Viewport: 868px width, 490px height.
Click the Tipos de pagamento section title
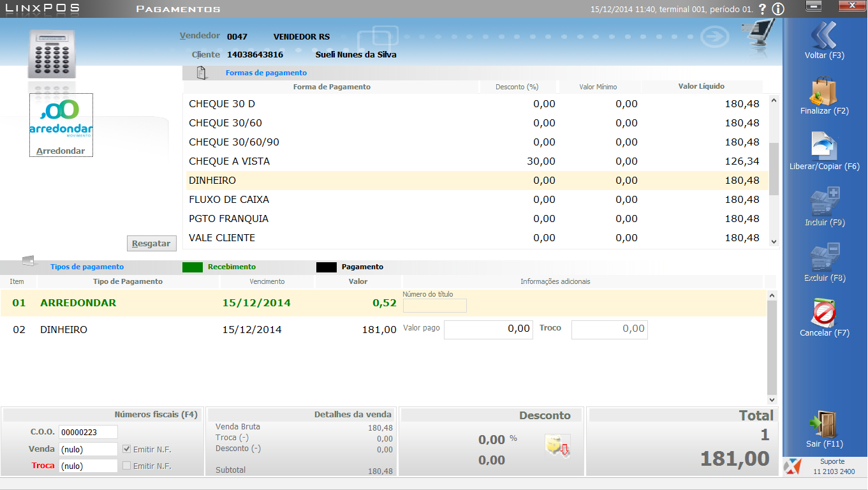pyautogui.click(x=87, y=267)
